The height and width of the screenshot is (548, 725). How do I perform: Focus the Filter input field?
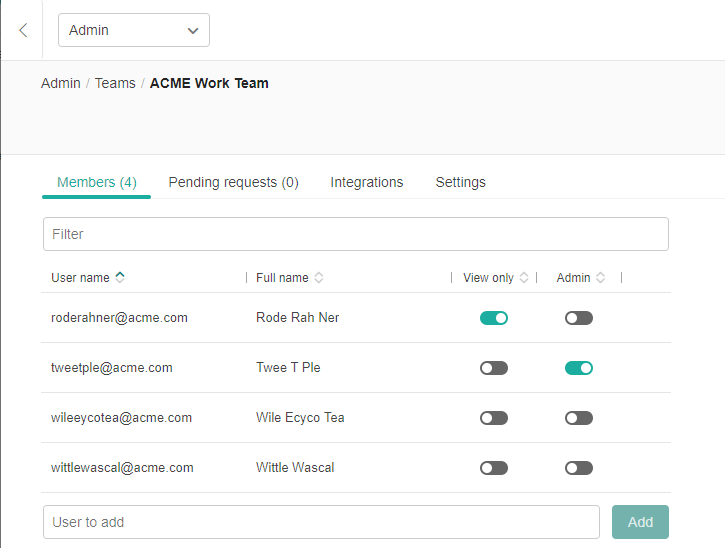[x=355, y=234]
